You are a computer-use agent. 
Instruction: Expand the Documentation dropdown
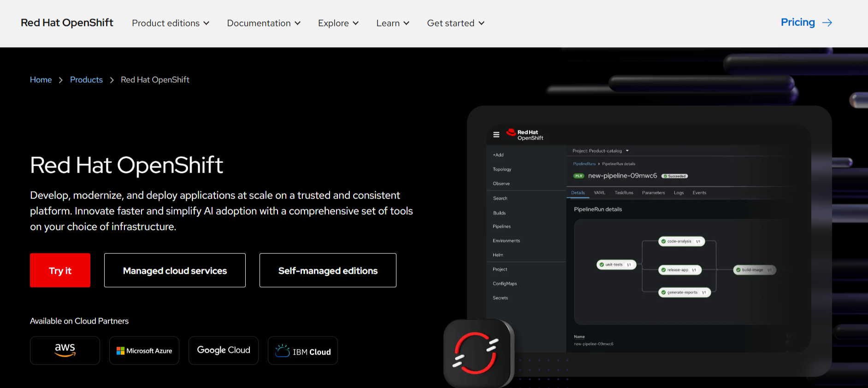coord(264,23)
